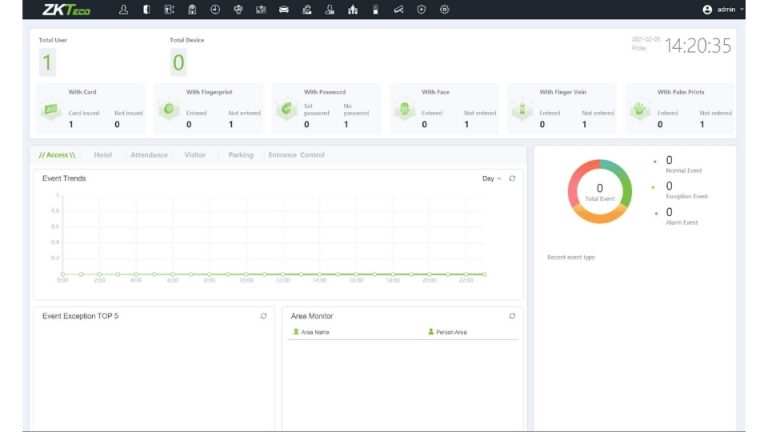Click the With Face heading
The width and height of the screenshot is (768, 432).
435,92
